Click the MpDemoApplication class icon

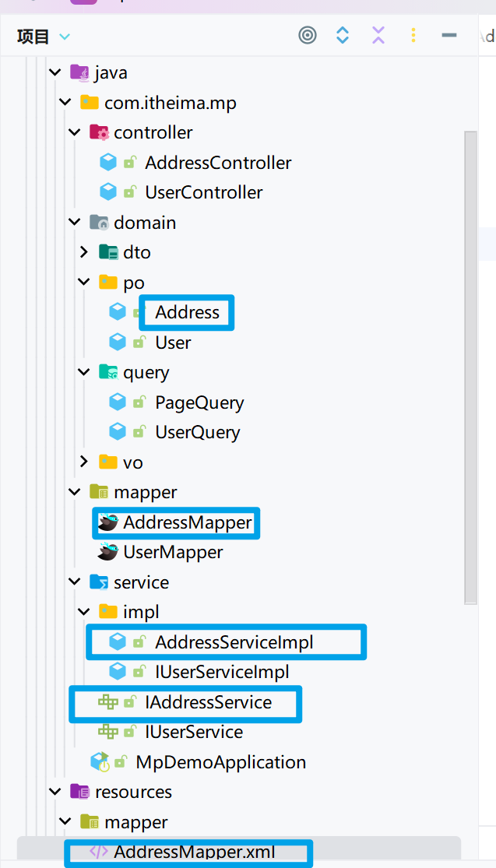[x=99, y=761]
